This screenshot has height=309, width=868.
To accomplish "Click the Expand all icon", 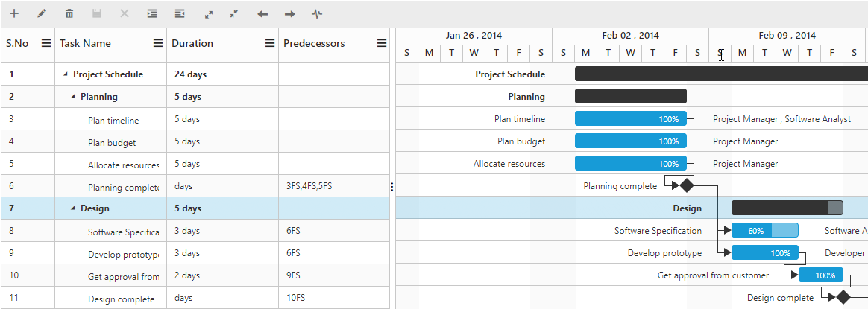I will click(209, 14).
